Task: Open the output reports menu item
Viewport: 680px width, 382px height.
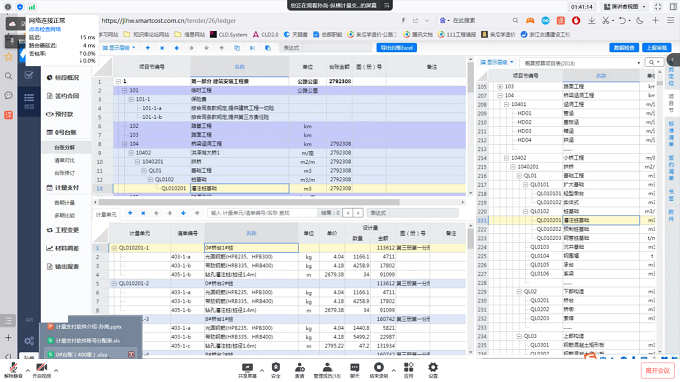Action: (x=63, y=266)
